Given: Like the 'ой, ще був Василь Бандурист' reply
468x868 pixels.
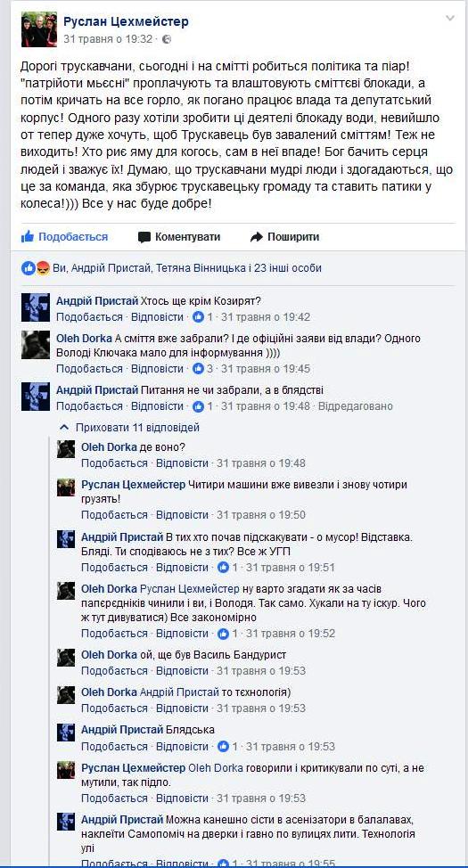Looking at the screenshot, I should 115,670.
